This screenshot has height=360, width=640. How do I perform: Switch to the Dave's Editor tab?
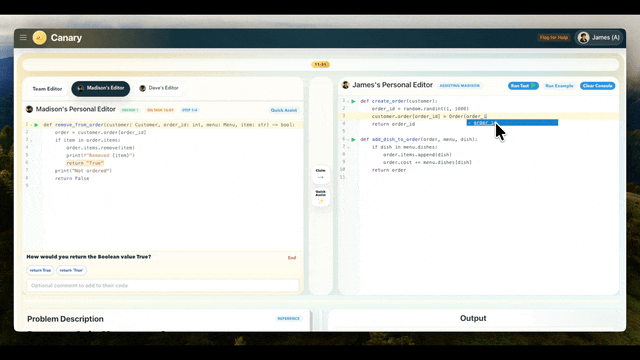(159, 88)
